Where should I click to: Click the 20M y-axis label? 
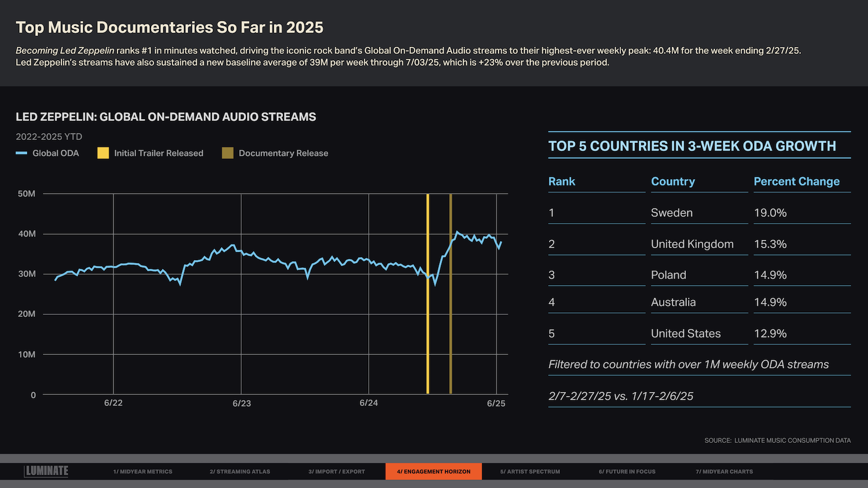27,314
